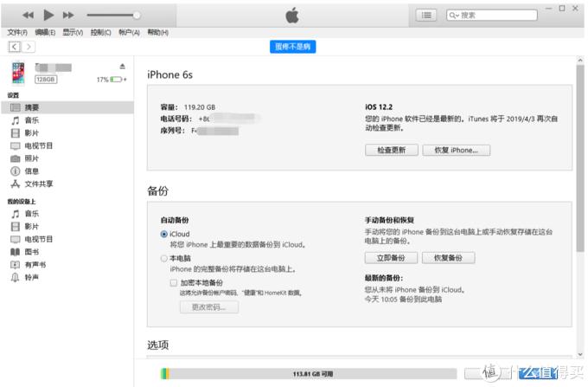Skip forward with the fast-forward button
Screen dimensions: 588x387
68,15
